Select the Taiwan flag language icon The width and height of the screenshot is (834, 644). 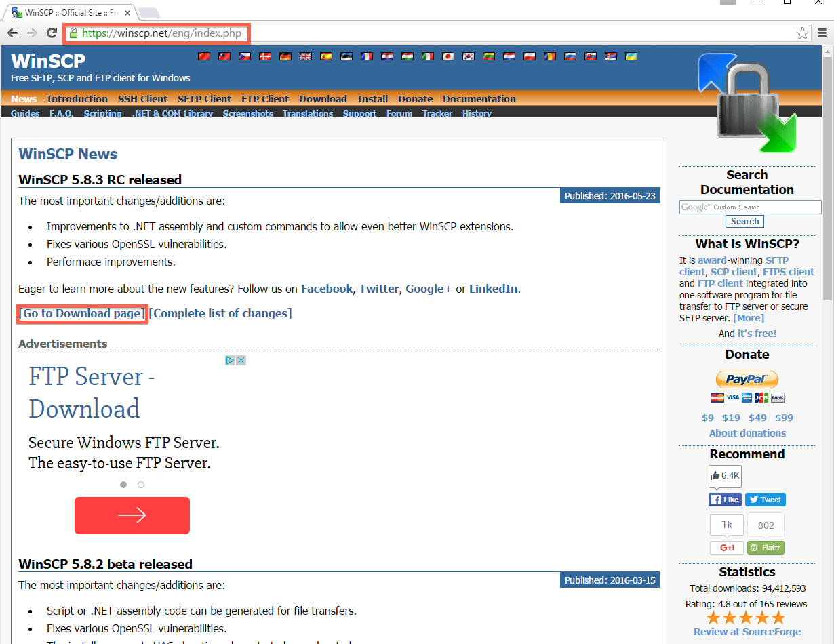[224, 56]
